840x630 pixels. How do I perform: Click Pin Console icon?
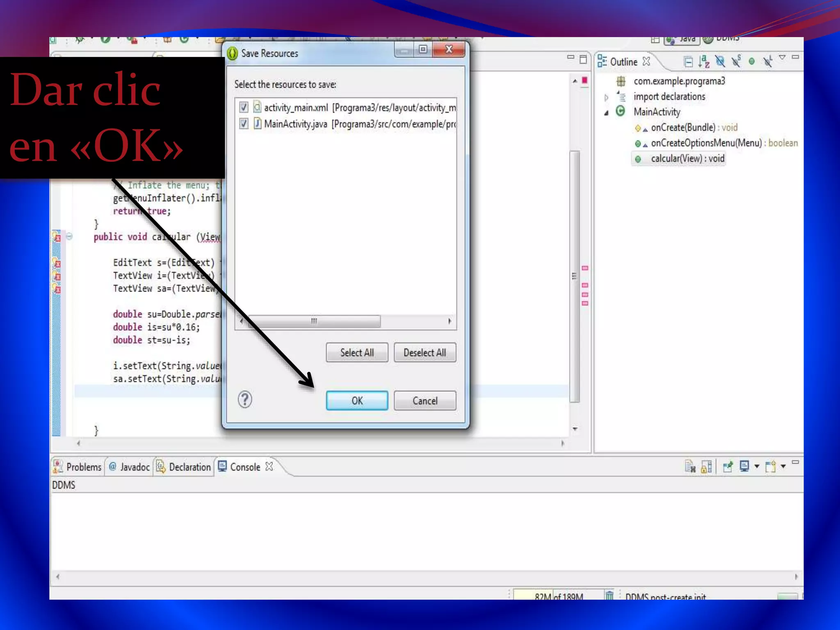coord(728,467)
